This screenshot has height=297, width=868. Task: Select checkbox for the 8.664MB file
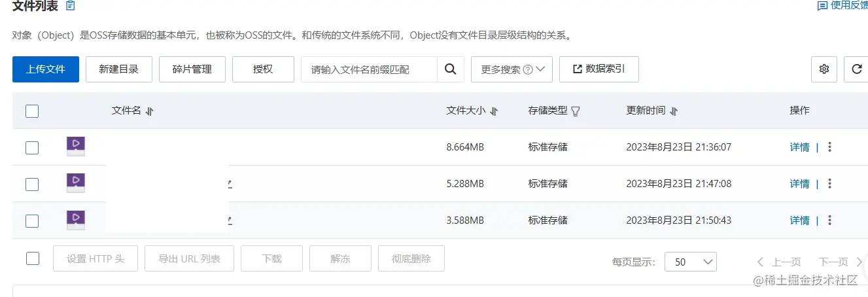click(32, 148)
